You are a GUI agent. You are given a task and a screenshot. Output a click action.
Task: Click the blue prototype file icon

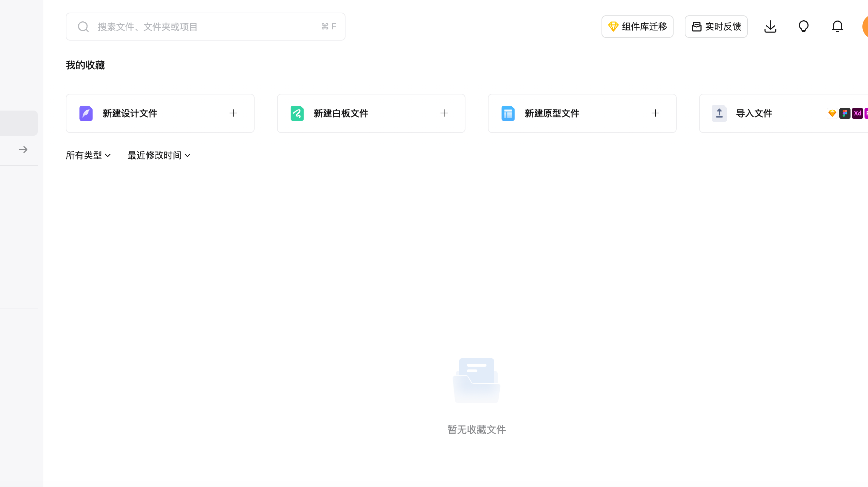click(508, 113)
